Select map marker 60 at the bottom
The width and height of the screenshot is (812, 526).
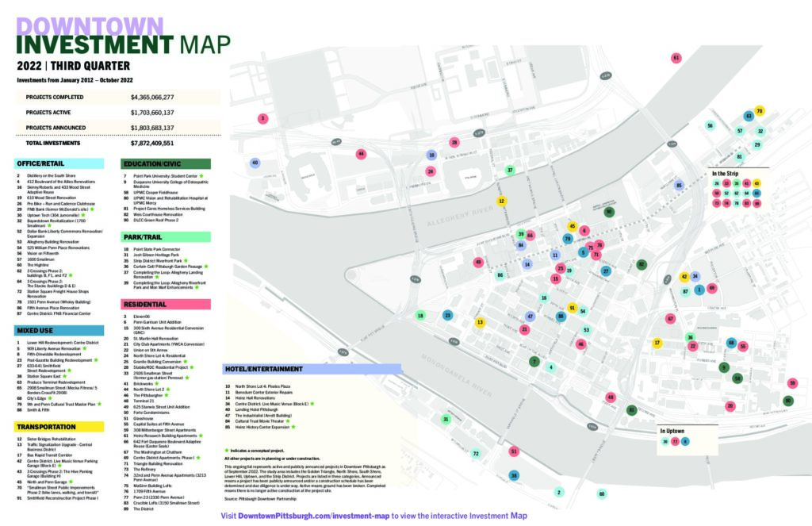[601, 493]
